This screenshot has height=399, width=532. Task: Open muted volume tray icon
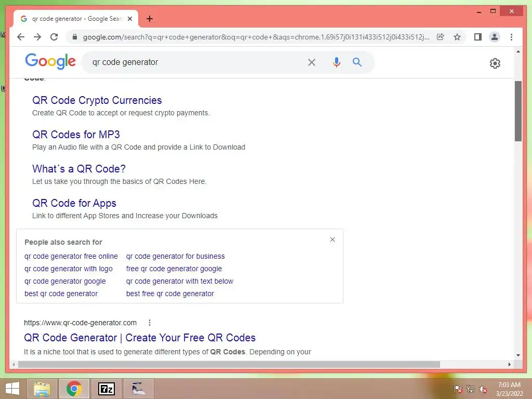483,389
